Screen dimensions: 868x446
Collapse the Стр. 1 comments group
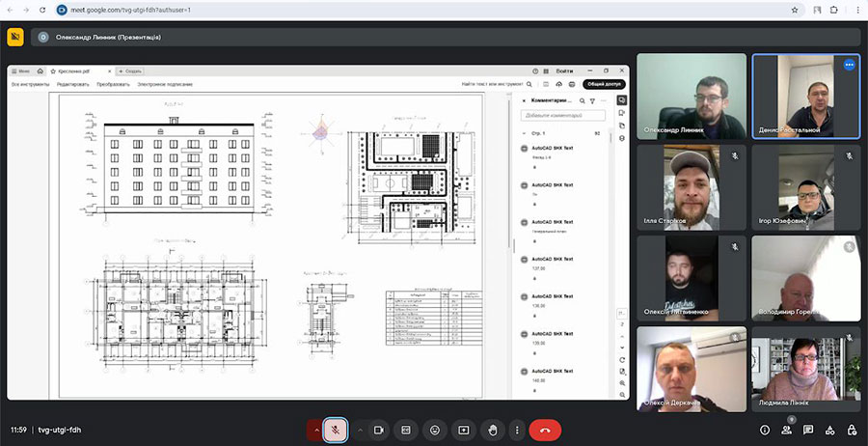pos(523,132)
